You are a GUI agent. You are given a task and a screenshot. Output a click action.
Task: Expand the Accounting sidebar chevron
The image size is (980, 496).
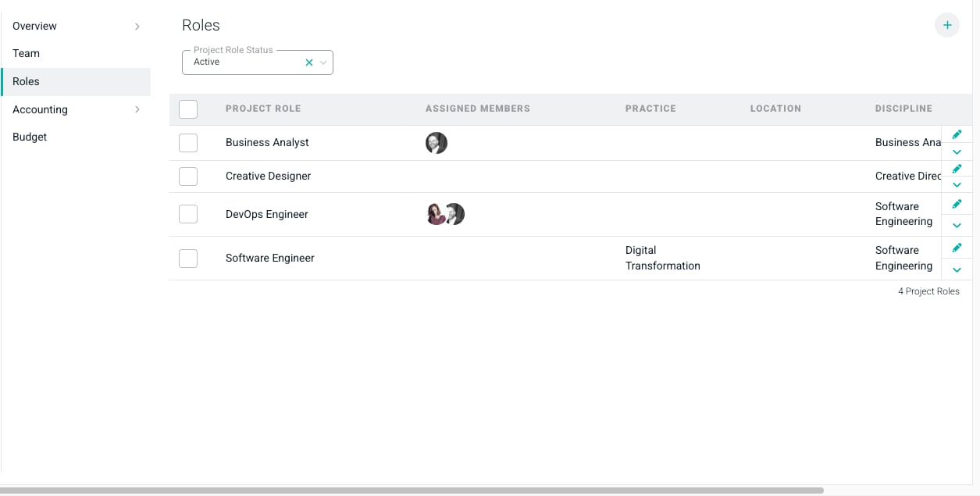(137, 109)
